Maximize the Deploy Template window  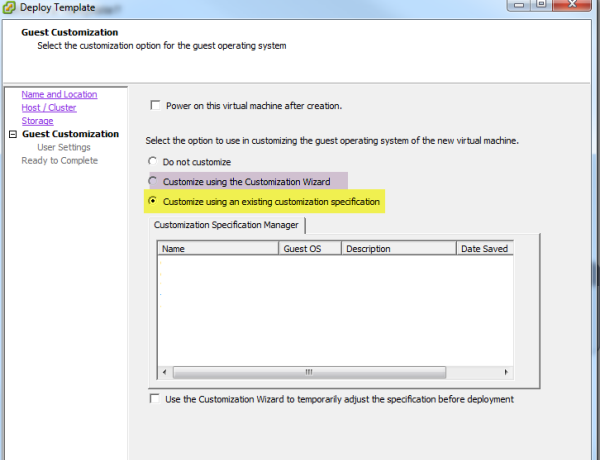pos(541,7)
